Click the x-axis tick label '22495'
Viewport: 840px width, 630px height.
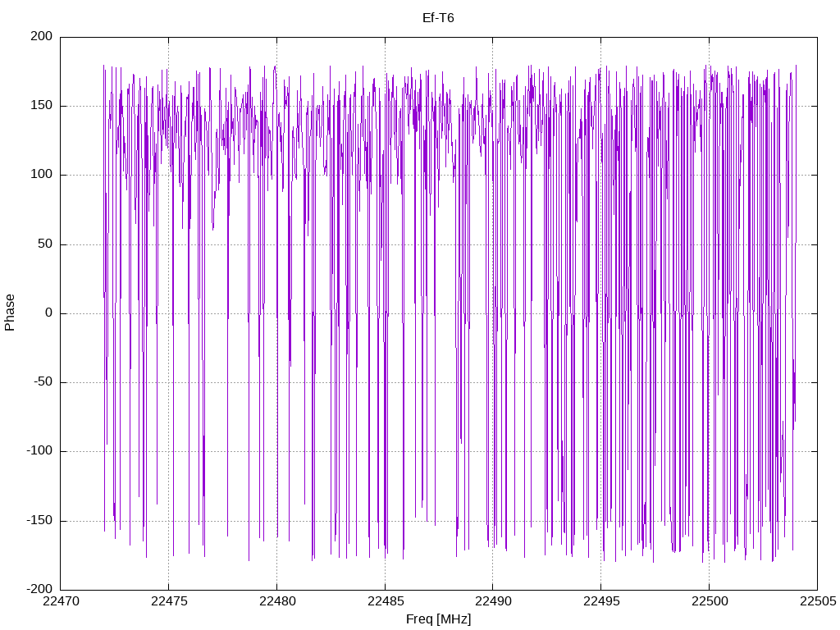(601, 601)
